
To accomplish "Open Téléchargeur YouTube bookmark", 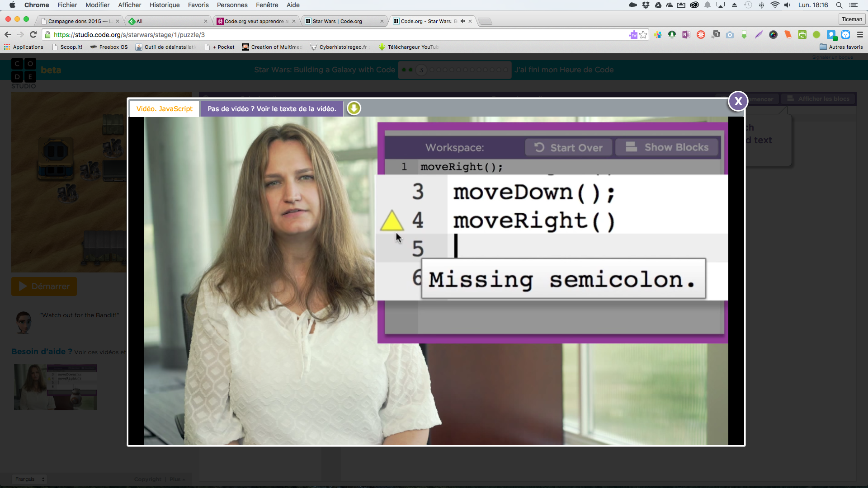I will [409, 47].
